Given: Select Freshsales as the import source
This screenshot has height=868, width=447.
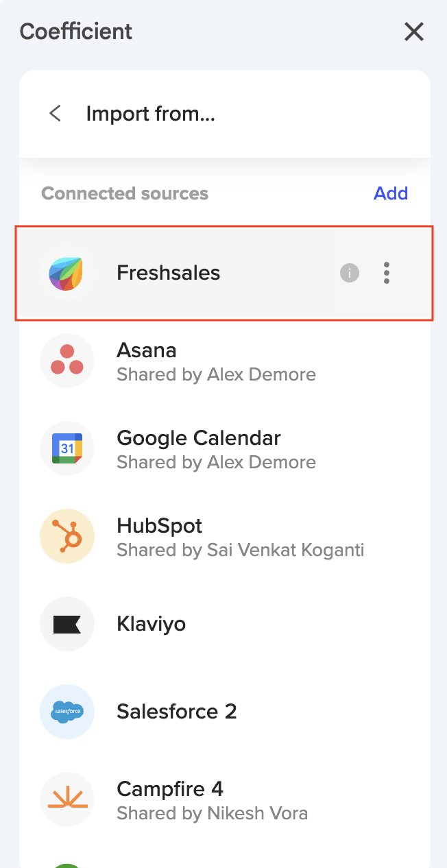Looking at the screenshot, I should (x=169, y=273).
